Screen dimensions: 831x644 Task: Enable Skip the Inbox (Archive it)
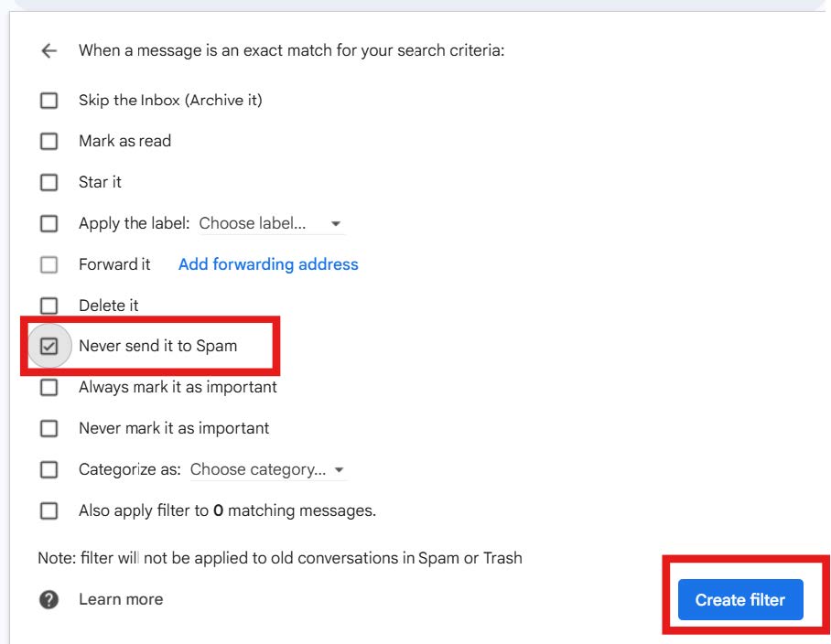(x=49, y=100)
